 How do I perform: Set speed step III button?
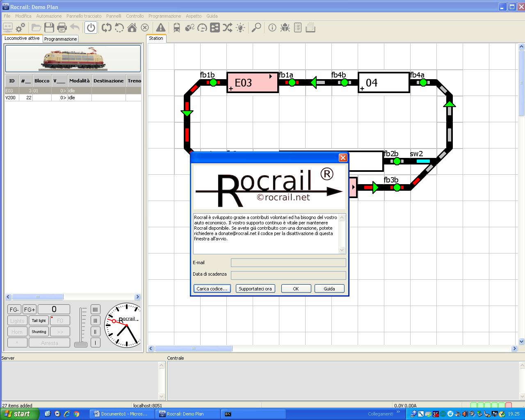[95, 321]
